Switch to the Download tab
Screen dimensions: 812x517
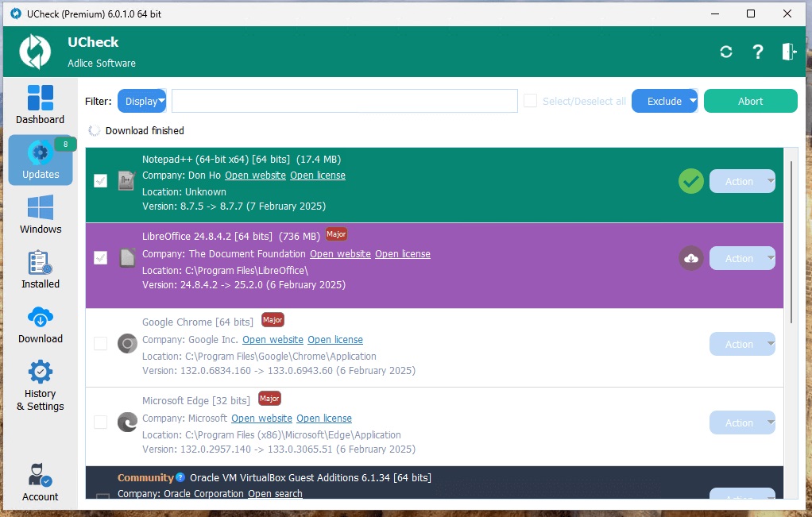(x=40, y=325)
